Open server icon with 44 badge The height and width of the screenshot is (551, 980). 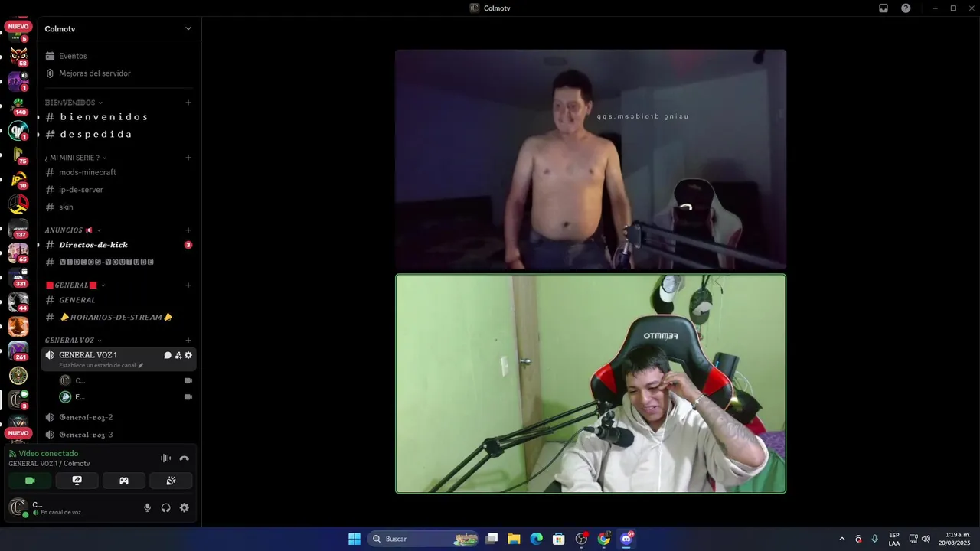18,302
